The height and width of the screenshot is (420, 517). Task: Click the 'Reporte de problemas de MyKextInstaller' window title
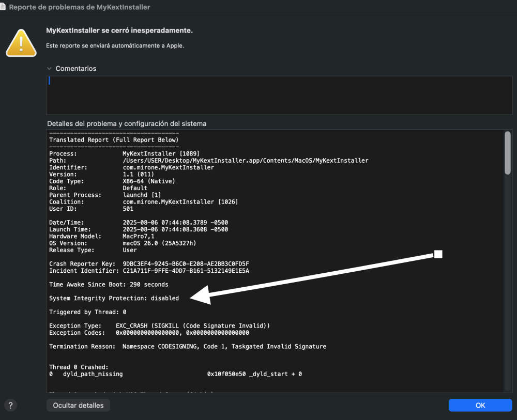coord(80,7)
